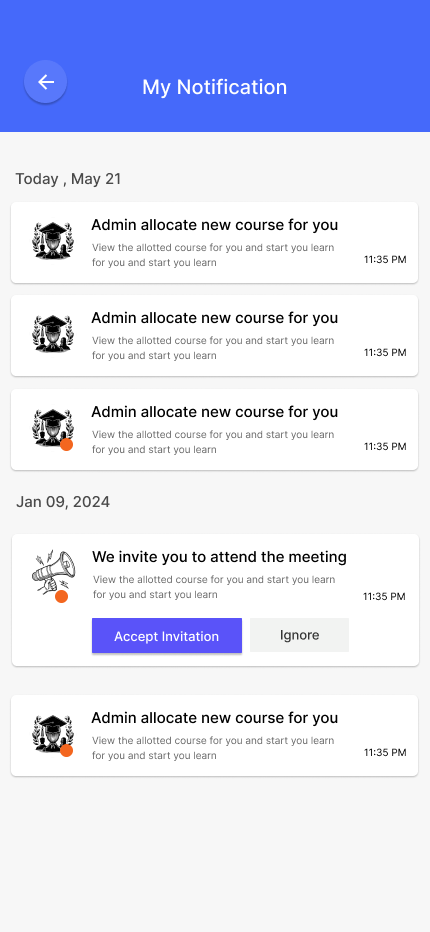Click orange unread dot on third Today notification
This screenshot has width=430, height=932.
point(67,445)
